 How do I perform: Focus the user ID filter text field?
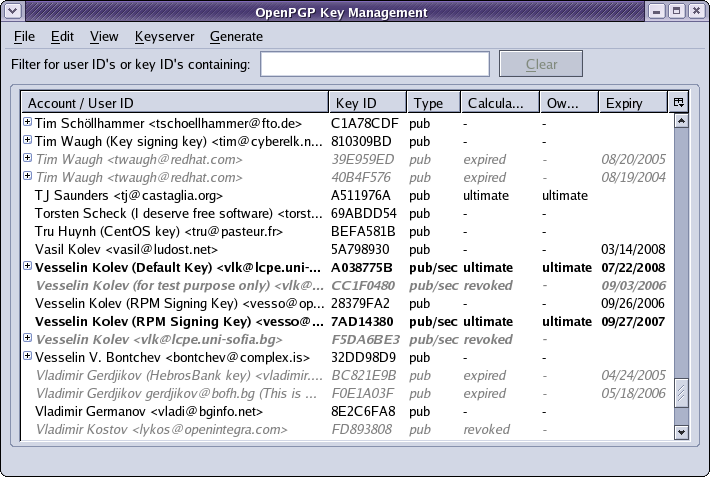pyautogui.click(x=375, y=64)
